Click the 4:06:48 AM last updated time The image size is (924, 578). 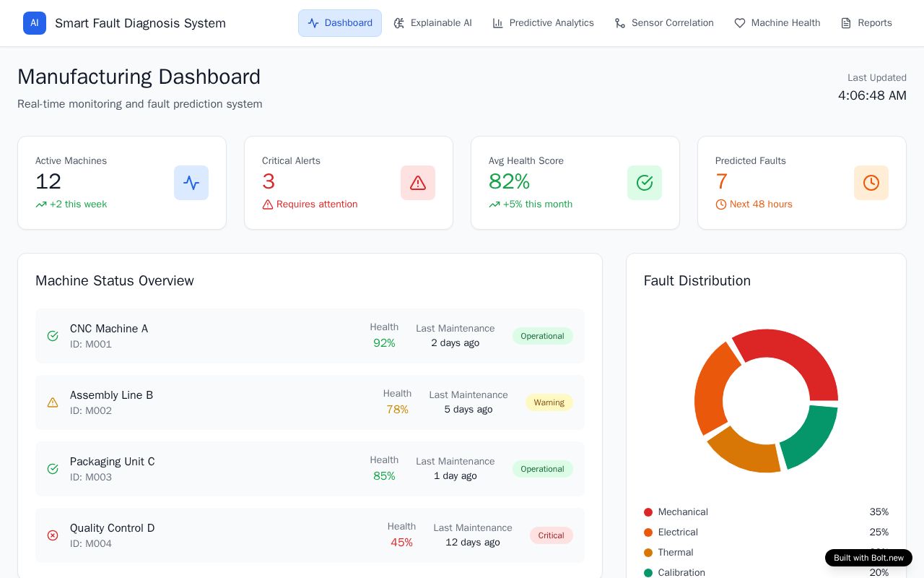pyautogui.click(x=872, y=95)
